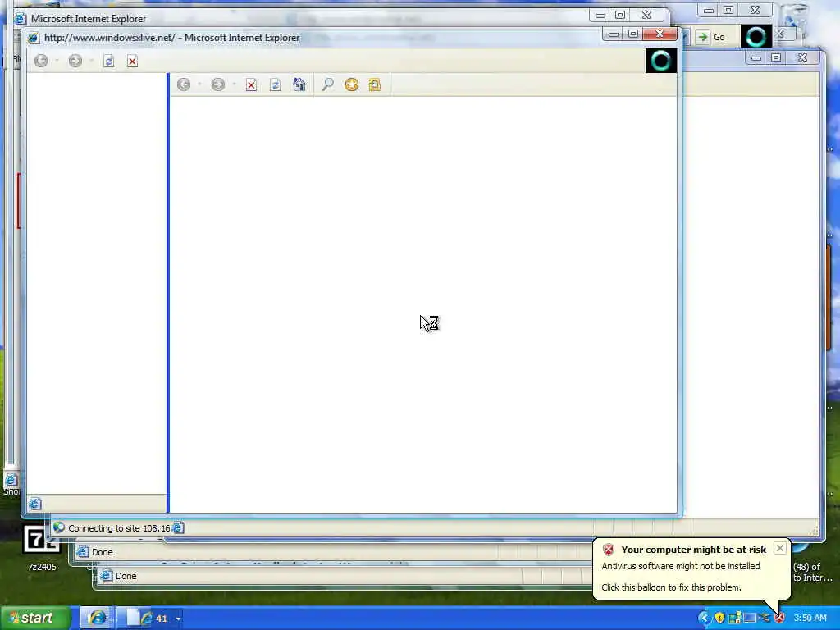Click the throbber in the windowsxlive.net window
Image resolution: width=840 pixels, height=630 pixels.
tap(661, 61)
